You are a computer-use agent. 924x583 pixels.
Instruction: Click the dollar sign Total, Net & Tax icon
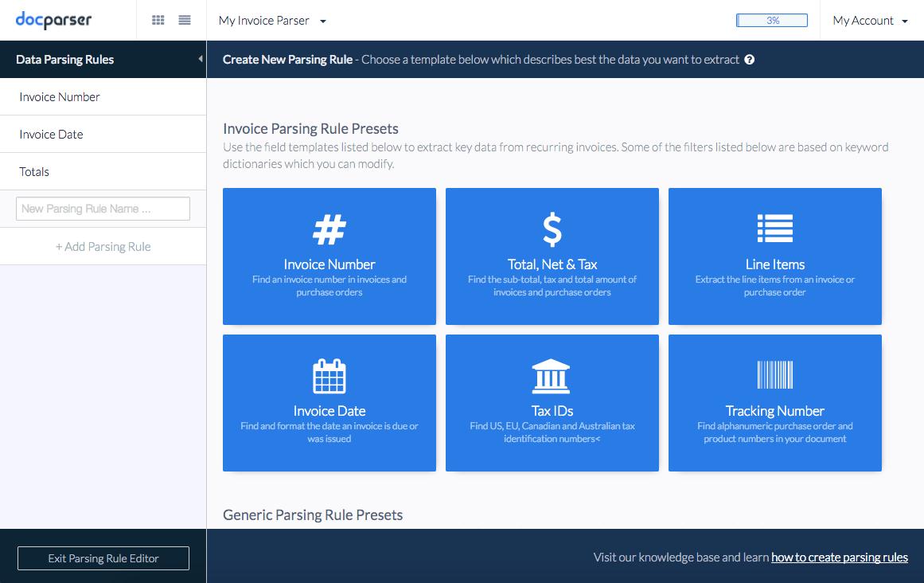tap(552, 229)
